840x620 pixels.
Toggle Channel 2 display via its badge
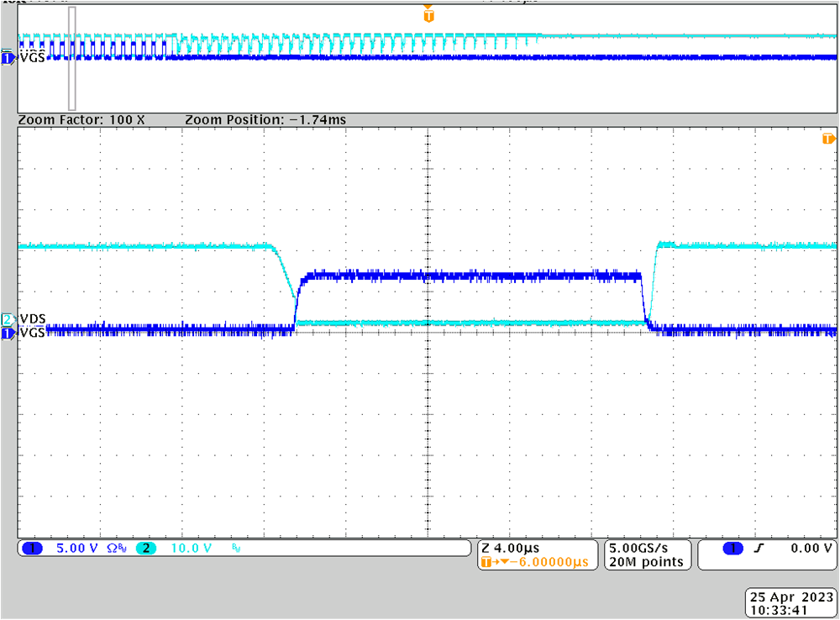[x=147, y=548]
